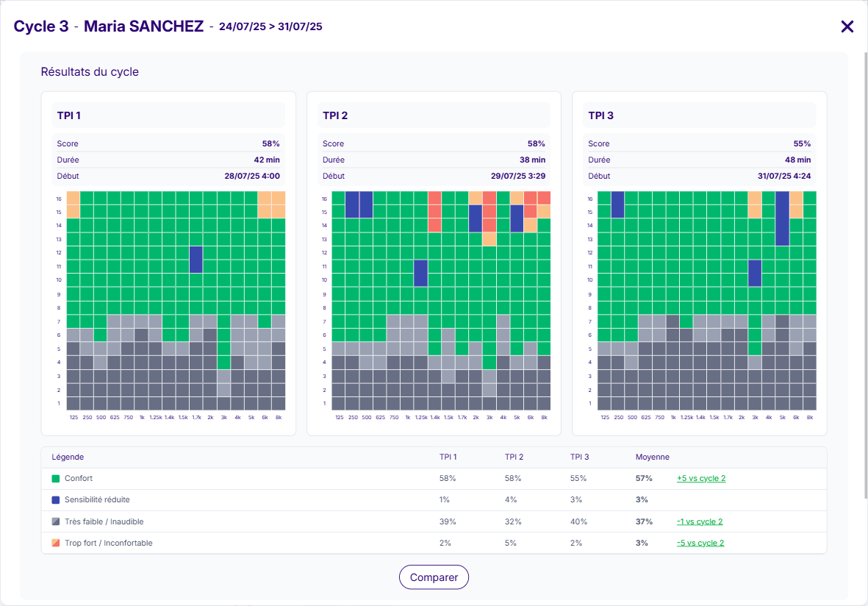Open the '+5 vs cycle 2' link
This screenshot has width=868, height=606.
click(700, 479)
